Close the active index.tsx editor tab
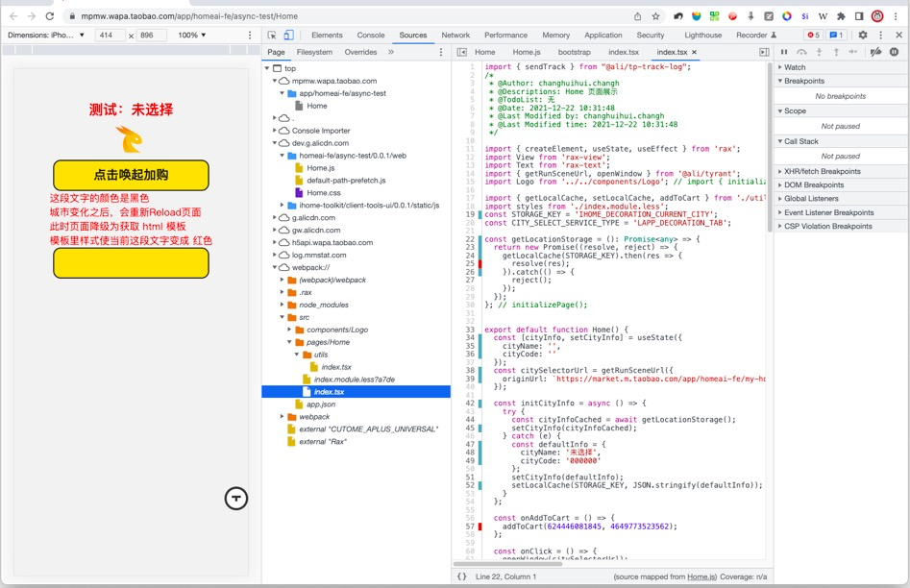910x588 pixels. click(x=694, y=52)
